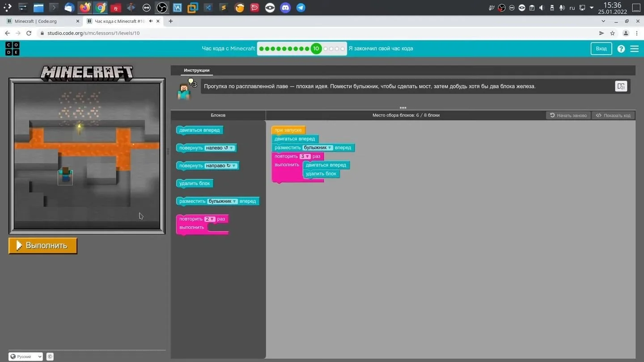Open Telegram from the taskbar
The width and height of the screenshot is (644, 362).
[301, 8]
